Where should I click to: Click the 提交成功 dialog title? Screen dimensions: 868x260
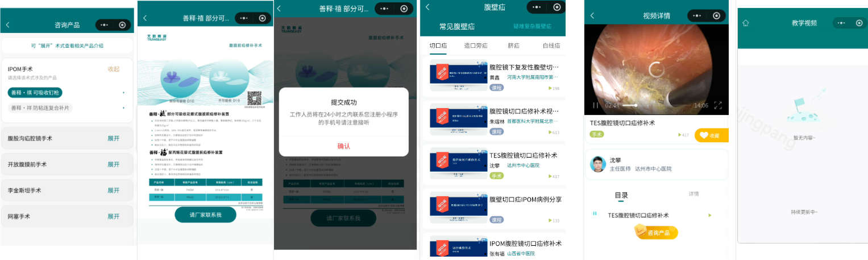pos(344,102)
